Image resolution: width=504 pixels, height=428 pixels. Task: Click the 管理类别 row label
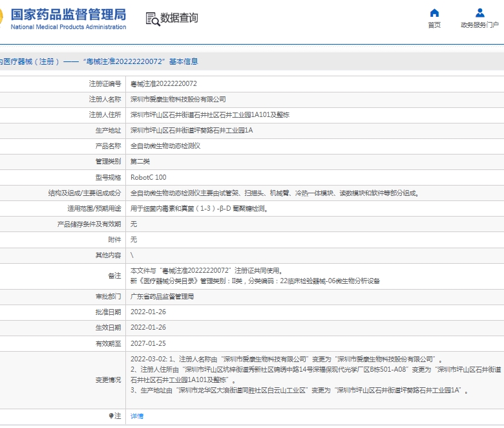click(x=109, y=162)
